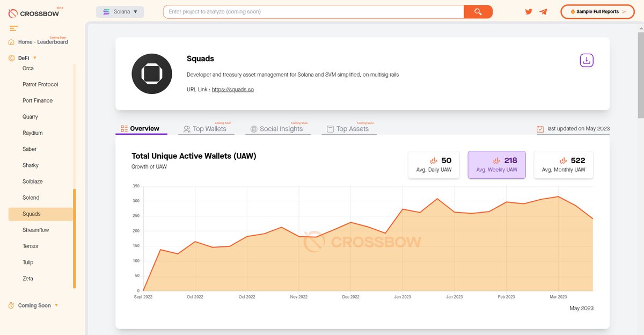Open Tulip in the sidebar
The width and height of the screenshot is (644, 335).
(x=28, y=262)
